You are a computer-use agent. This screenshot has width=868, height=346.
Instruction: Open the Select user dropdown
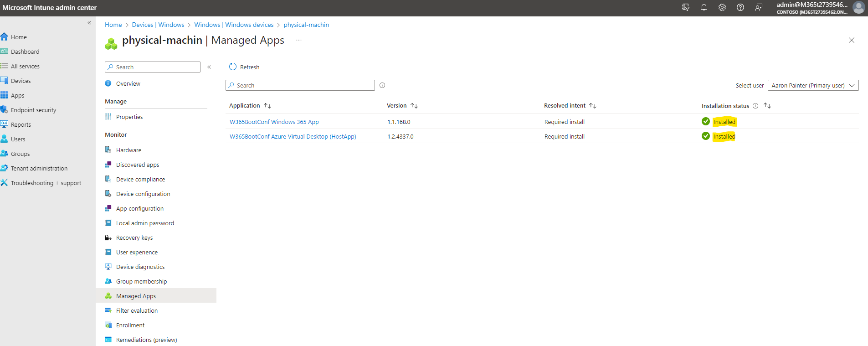pyautogui.click(x=813, y=85)
